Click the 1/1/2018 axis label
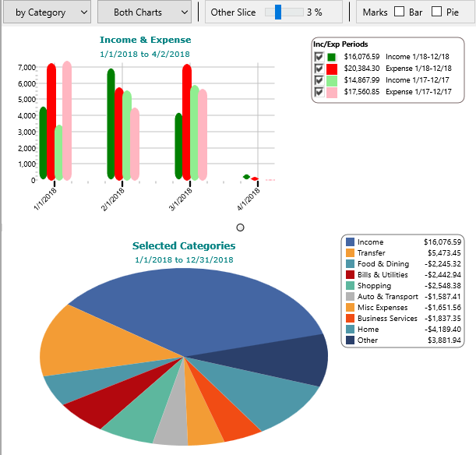Screen dimensions: 476x455 [45, 199]
